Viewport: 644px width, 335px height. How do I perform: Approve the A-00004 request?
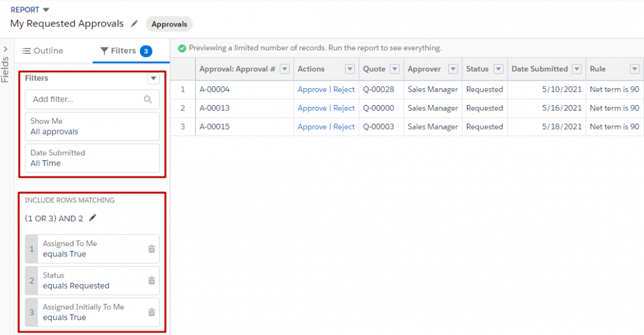(312, 89)
